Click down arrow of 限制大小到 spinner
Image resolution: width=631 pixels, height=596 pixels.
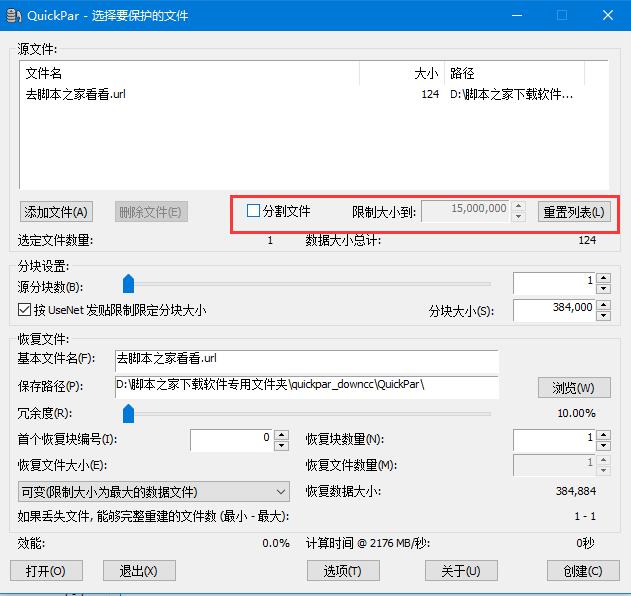pos(519,217)
